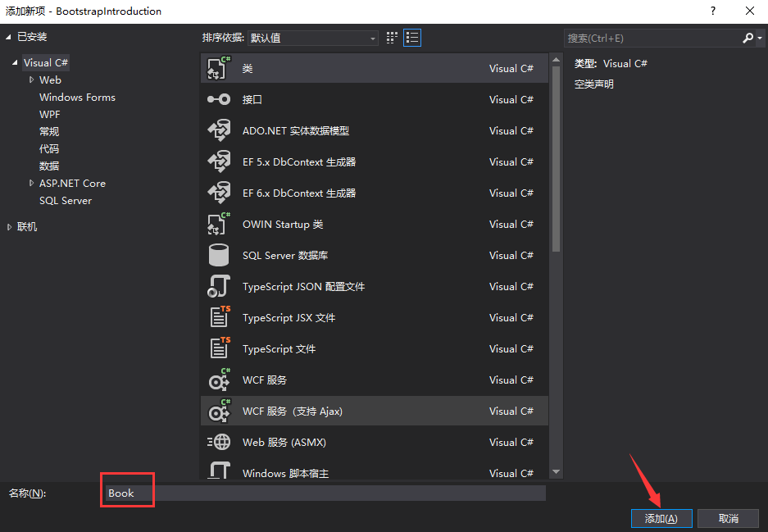This screenshot has width=768, height=532.
Task: Click the template list scrollbar thumb
Action: [x=556, y=159]
